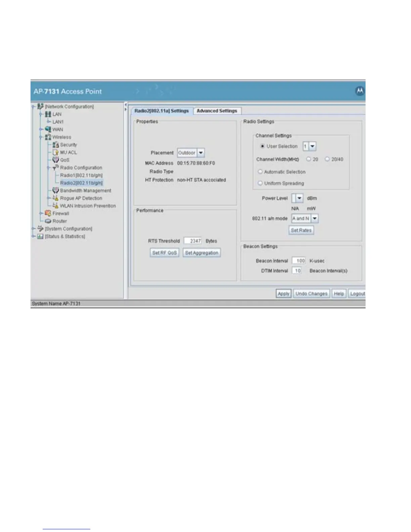Click the LAN node icon
Screen dimensions: 411x532
48,114
